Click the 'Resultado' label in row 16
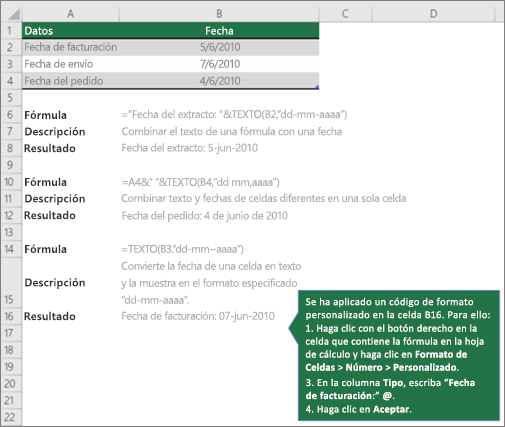Image resolution: width=505 pixels, height=427 pixels. [x=50, y=316]
